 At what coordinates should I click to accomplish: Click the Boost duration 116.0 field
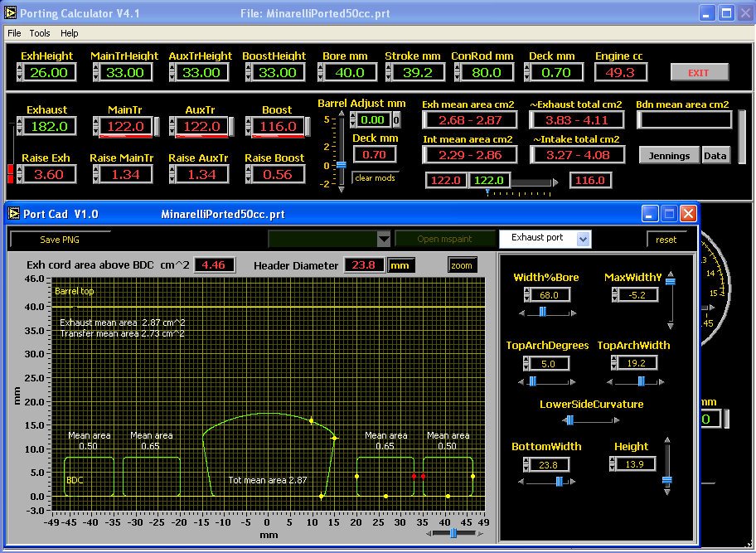coord(278,126)
